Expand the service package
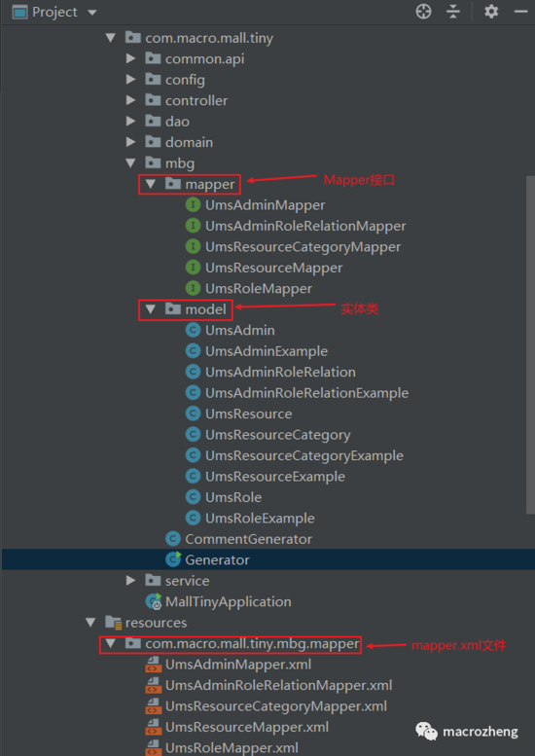 click(130, 581)
